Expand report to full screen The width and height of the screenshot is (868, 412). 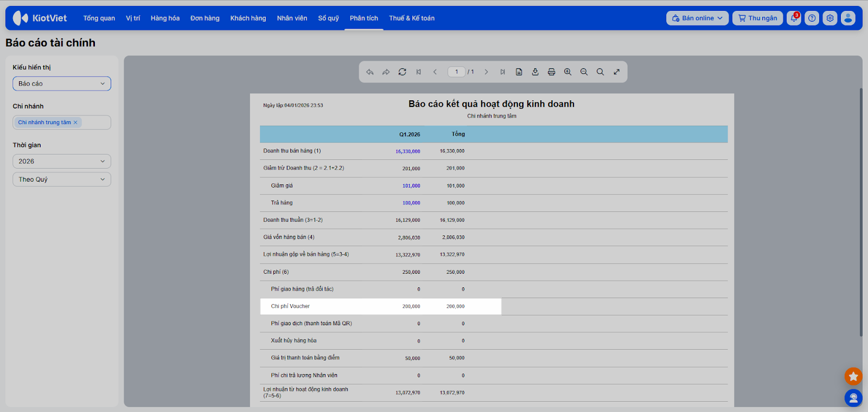616,72
